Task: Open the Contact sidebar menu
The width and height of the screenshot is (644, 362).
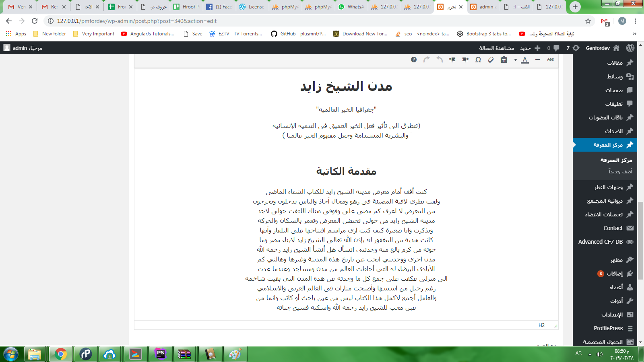Action: click(605, 228)
